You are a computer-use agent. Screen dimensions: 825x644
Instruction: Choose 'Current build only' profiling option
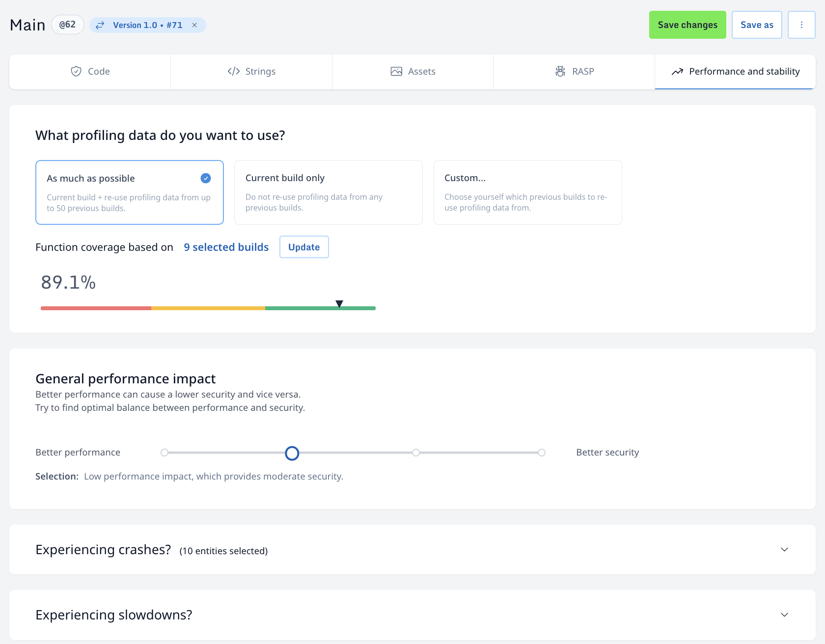(x=328, y=192)
